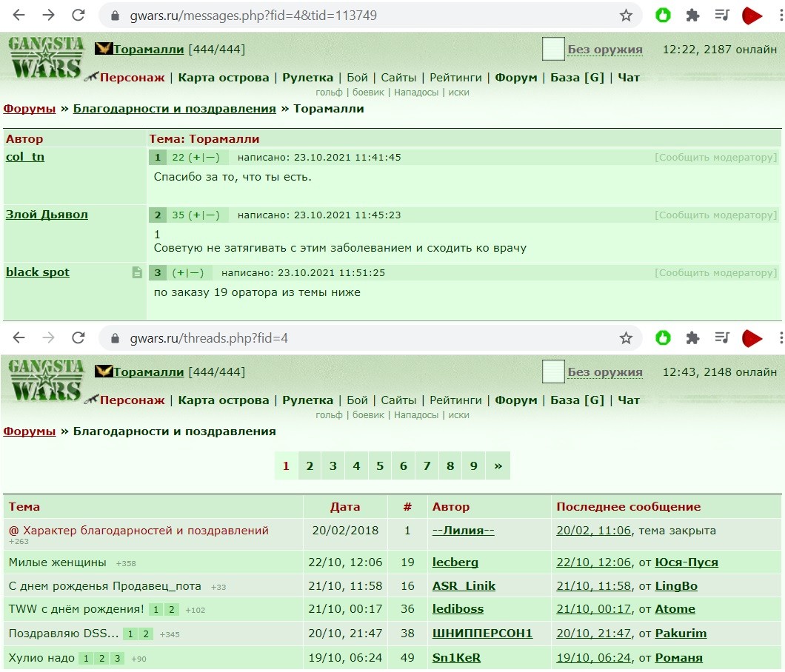Viewport: 785px width, 672px height.
Task: Open media controls icon in bottom browser toolbar
Action: [x=722, y=337]
